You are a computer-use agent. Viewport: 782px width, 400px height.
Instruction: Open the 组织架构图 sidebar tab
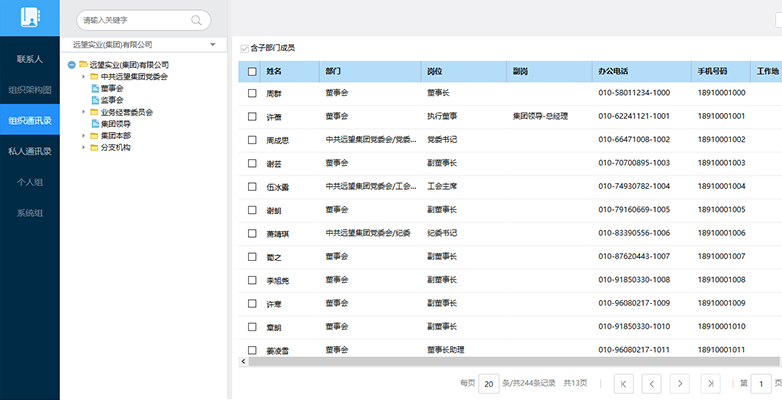[30, 90]
